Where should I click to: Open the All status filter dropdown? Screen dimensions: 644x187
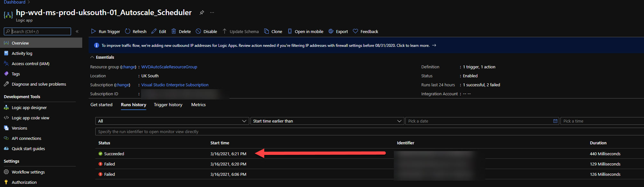click(x=172, y=121)
